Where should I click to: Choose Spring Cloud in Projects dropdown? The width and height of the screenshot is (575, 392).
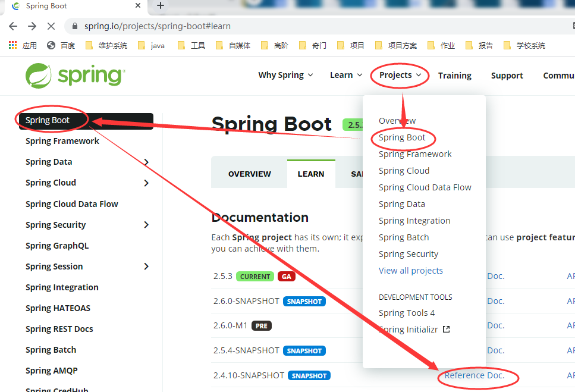(x=404, y=171)
